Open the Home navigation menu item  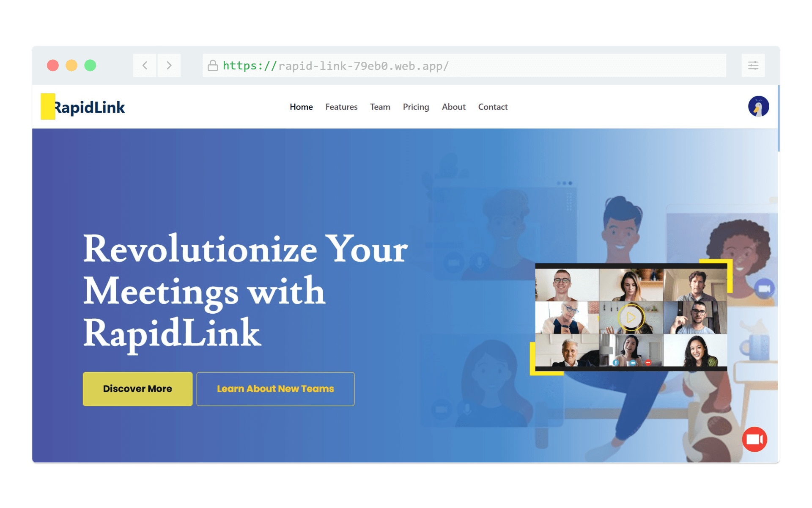(x=301, y=106)
